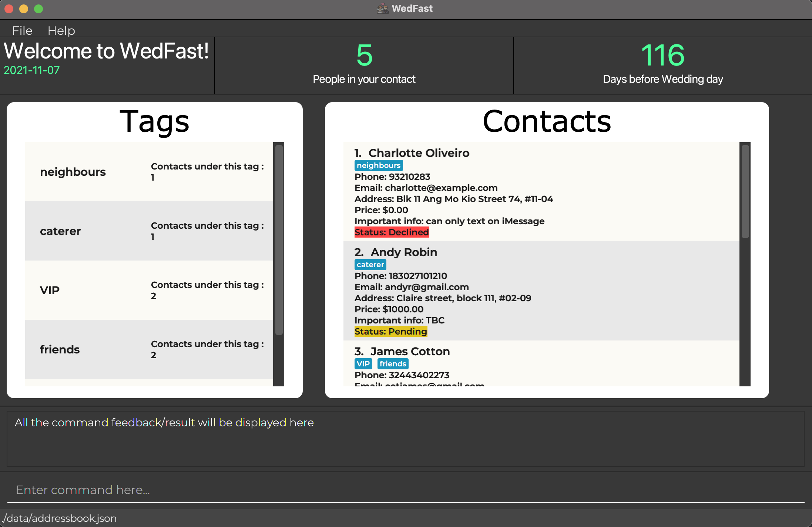Click the Status: Pending label
The height and width of the screenshot is (527, 812).
pyautogui.click(x=391, y=331)
